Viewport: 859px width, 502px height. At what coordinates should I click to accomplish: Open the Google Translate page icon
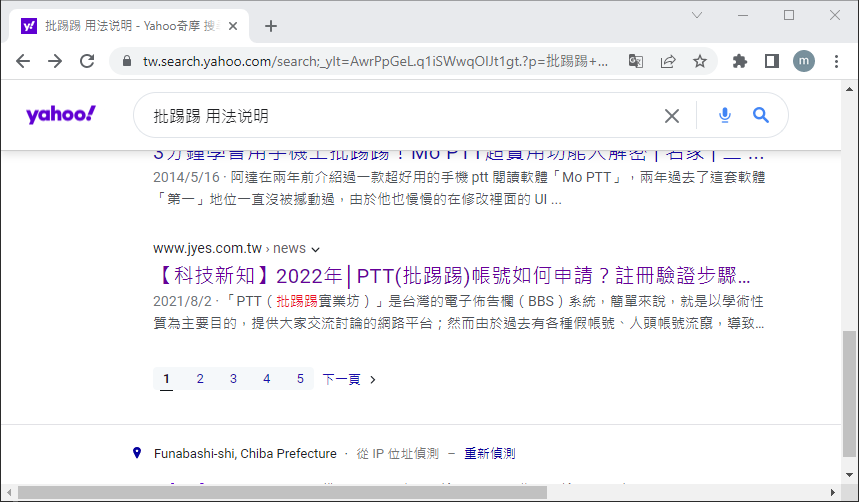[x=635, y=61]
